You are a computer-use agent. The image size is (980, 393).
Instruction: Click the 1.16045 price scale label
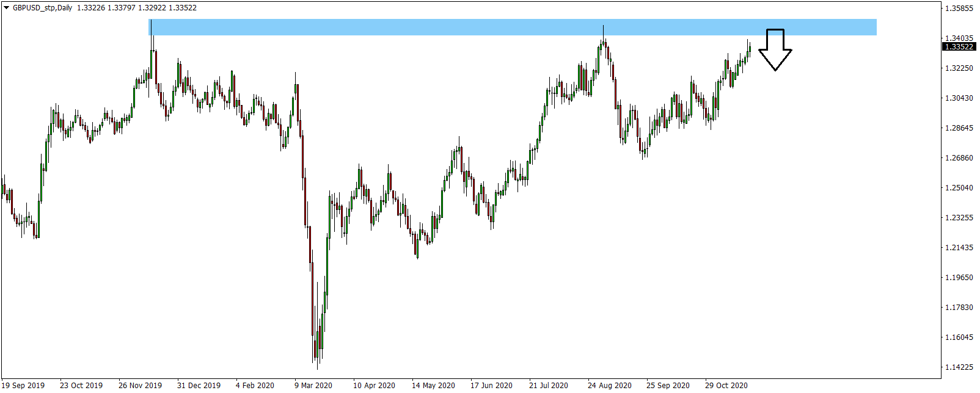(959, 337)
